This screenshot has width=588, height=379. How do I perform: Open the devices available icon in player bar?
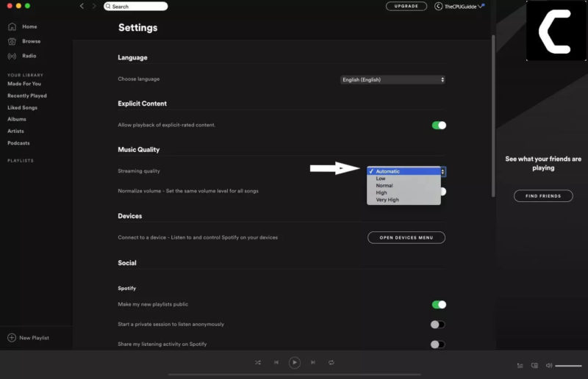click(x=534, y=365)
